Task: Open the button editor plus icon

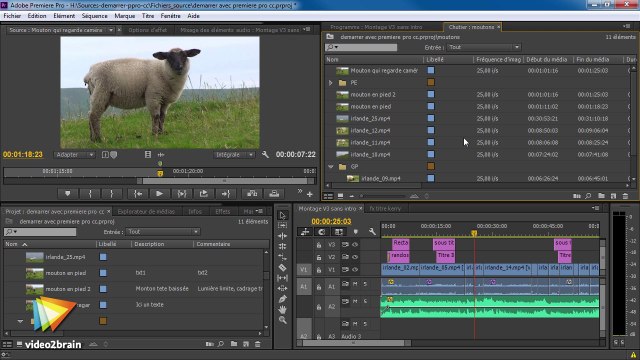Action: click(310, 195)
